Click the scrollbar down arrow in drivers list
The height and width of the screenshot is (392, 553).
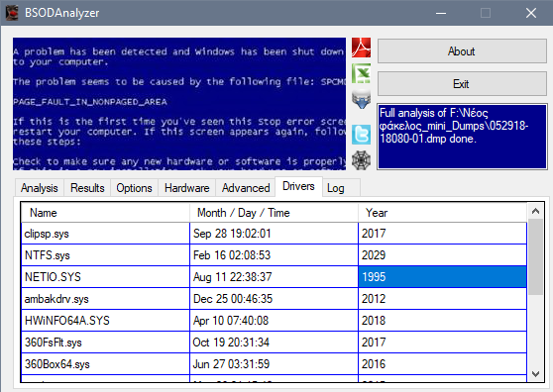[535, 373]
